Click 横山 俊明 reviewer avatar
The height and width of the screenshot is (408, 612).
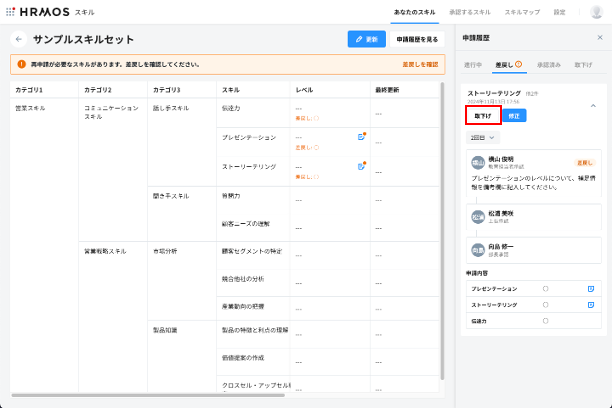click(478, 161)
